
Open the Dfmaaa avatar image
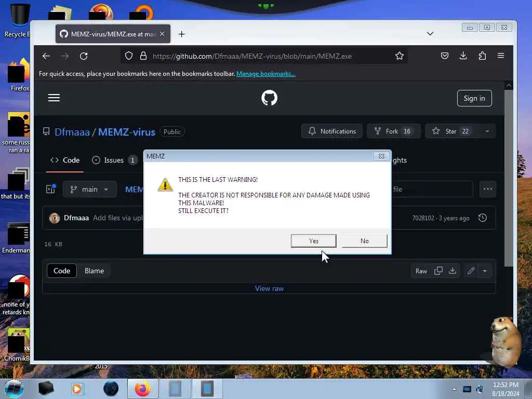54,218
